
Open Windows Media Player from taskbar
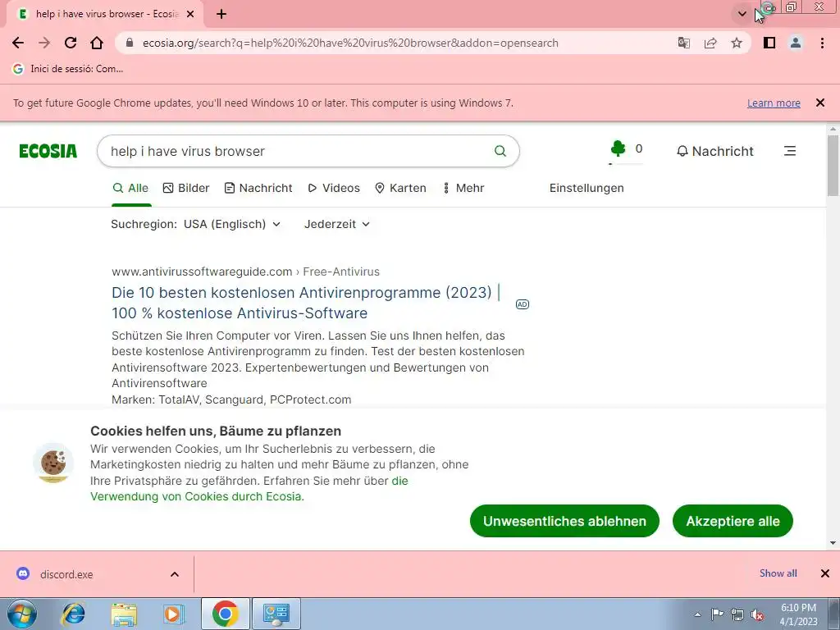(x=174, y=614)
